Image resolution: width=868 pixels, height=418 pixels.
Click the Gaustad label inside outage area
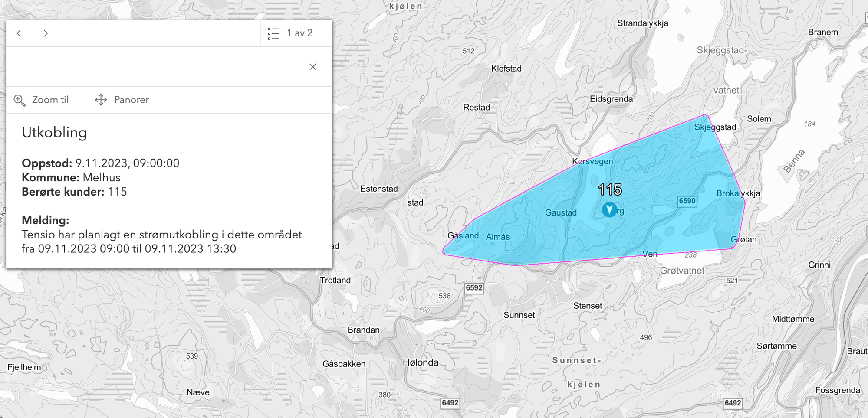click(561, 212)
